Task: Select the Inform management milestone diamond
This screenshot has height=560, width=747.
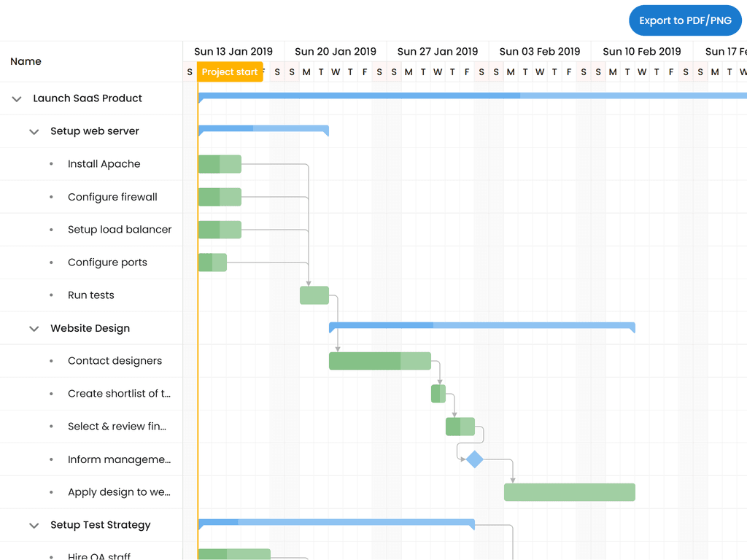Action: (475, 459)
